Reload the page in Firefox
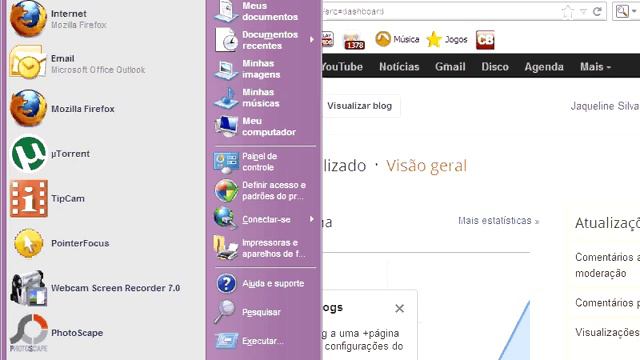Image resolution: width=640 pixels, height=360 pixels. (597, 11)
